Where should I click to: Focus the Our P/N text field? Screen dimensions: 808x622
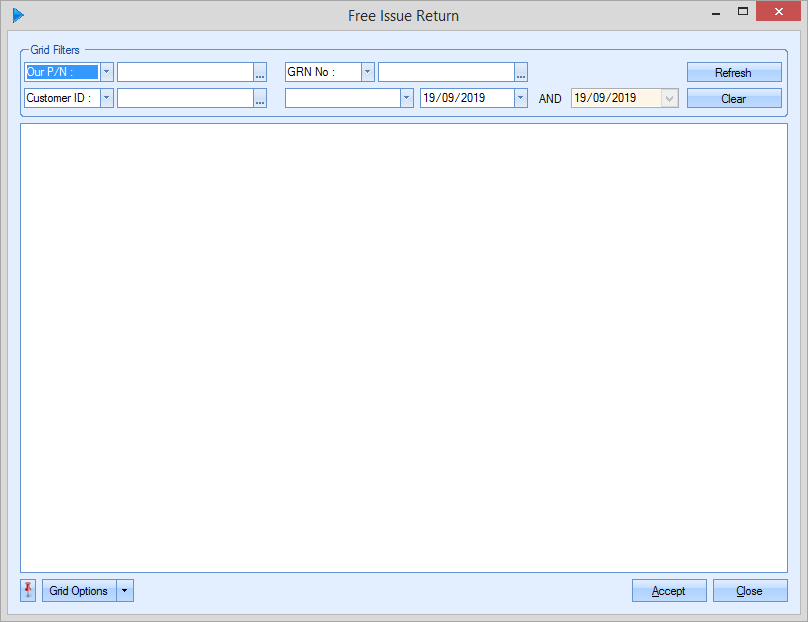pyautogui.click(x=185, y=72)
